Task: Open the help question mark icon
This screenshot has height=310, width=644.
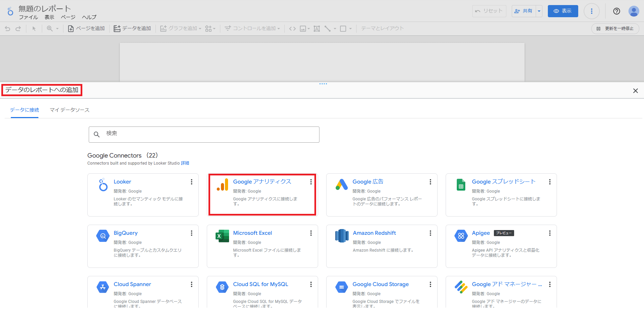Action: coord(616,11)
